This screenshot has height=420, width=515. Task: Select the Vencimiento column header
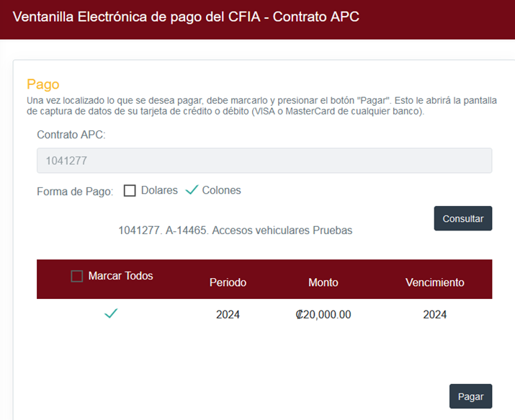pyautogui.click(x=434, y=282)
